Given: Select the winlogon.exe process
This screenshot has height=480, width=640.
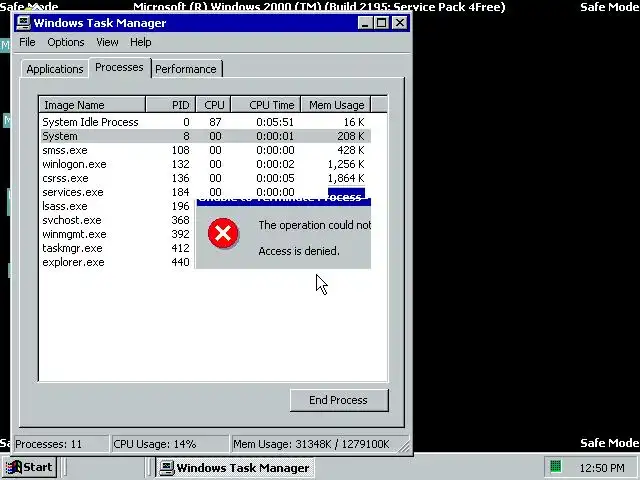Looking at the screenshot, I should pyautogui.click(x=206, y=164).
